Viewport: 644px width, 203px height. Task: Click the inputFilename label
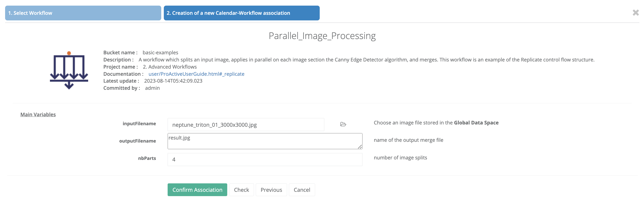(139, 124)
